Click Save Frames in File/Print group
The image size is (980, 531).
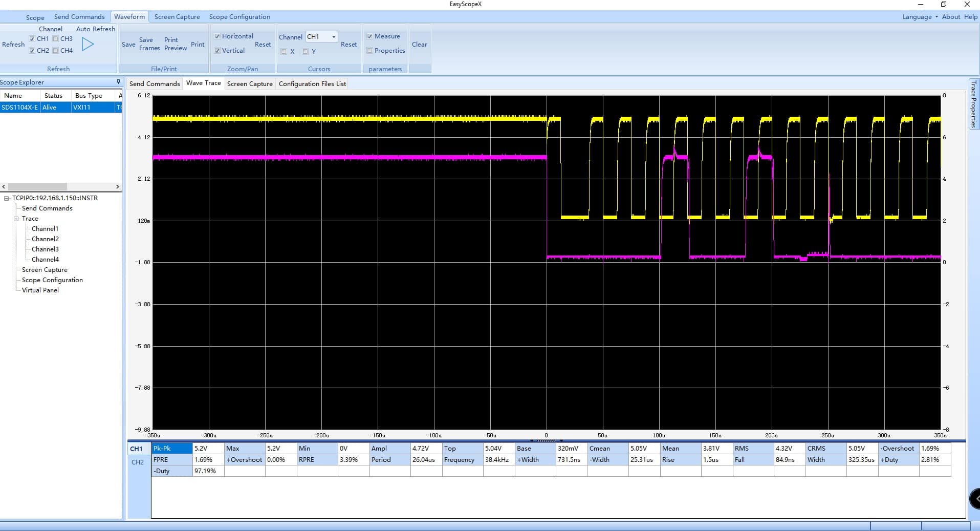point(149,44)
